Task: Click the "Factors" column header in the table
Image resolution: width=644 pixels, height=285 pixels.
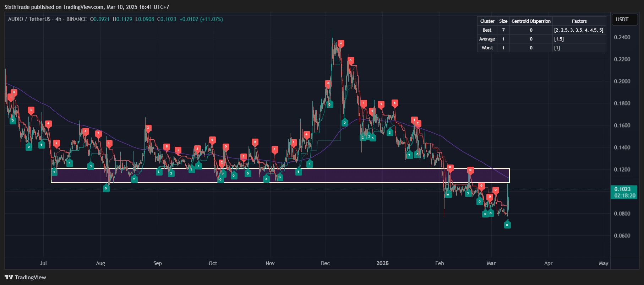Action: tap(579, 21)
